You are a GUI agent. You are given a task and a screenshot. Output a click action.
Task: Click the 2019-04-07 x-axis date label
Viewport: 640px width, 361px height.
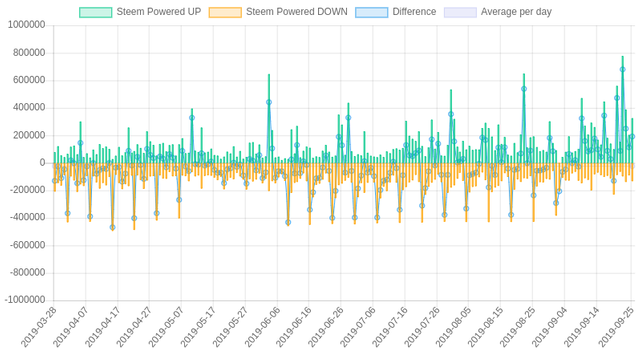click(x=70, y=327)
